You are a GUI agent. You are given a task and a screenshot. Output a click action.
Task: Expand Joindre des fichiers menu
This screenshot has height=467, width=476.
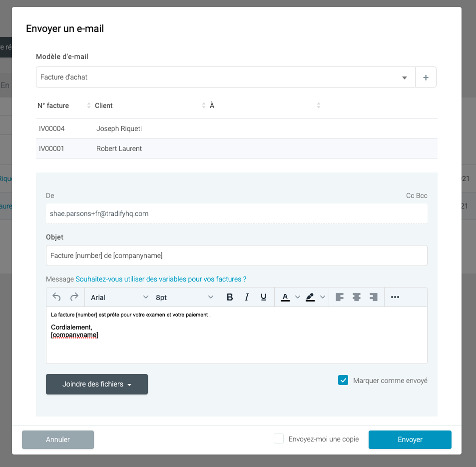point(97,384)
